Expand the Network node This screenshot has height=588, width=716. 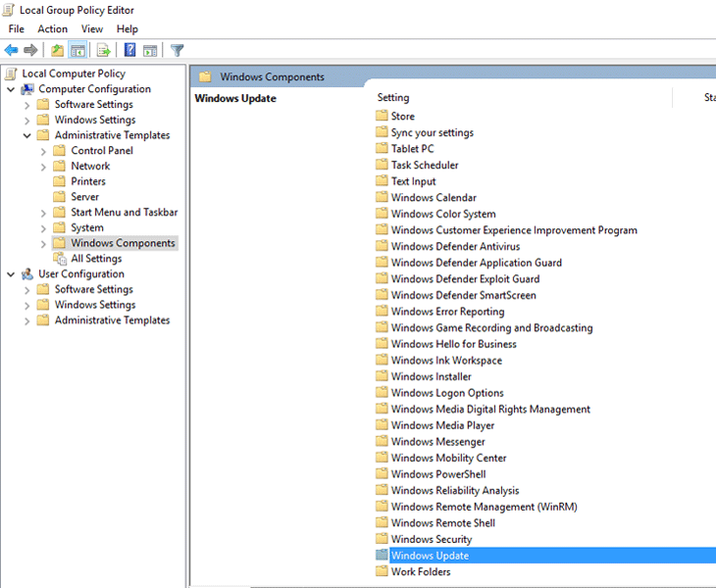[43, 167]
